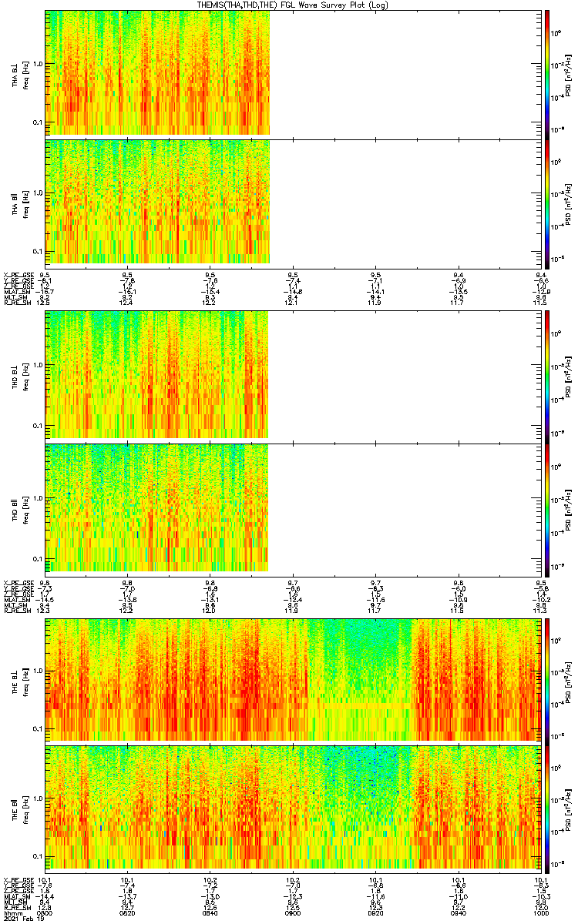Screen dimensions: 578x924
Task: Click the 1.0 tick on the THE B⊥ axis
Action: pos(38,670)
